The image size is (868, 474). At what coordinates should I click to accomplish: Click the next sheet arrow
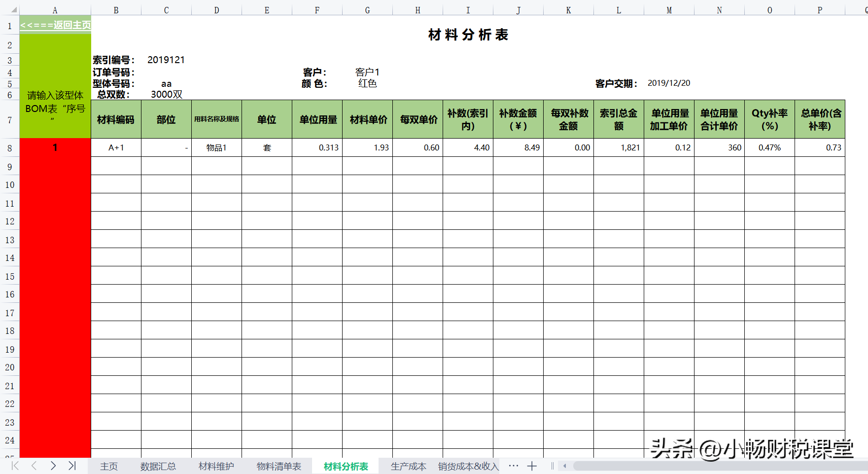(x=53, y=466)
